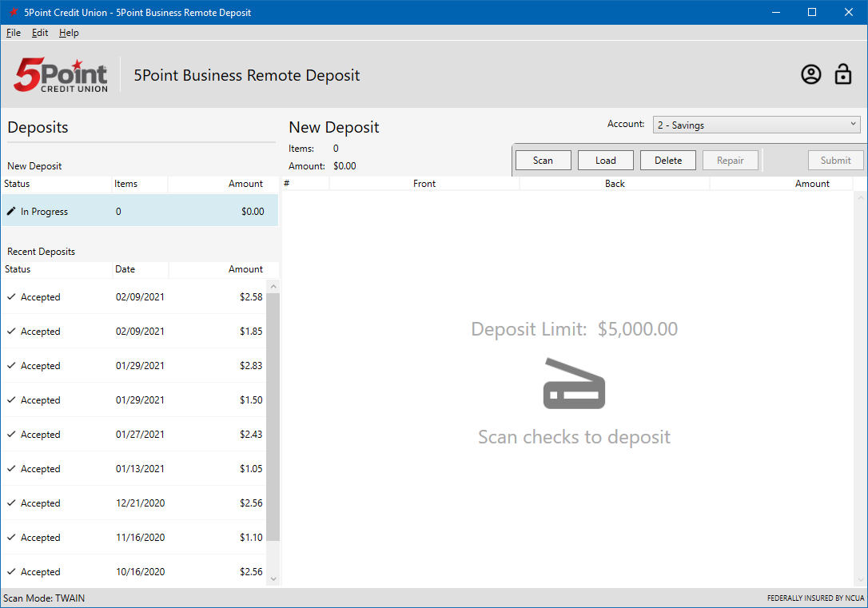Select the 02/09/2021 date with $1.85
The width and height of the screenshot is (868, 608).
[140, 332]
